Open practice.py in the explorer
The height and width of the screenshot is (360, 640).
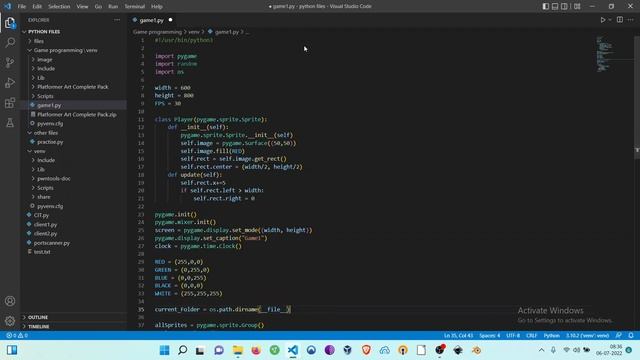click(x=50, y=142)
